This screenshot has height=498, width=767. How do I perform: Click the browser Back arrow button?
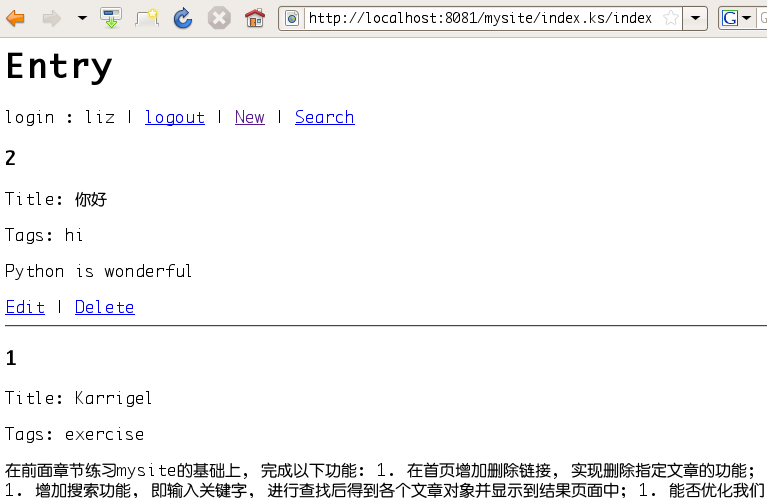pyautogui.click(x=16, y=18)
